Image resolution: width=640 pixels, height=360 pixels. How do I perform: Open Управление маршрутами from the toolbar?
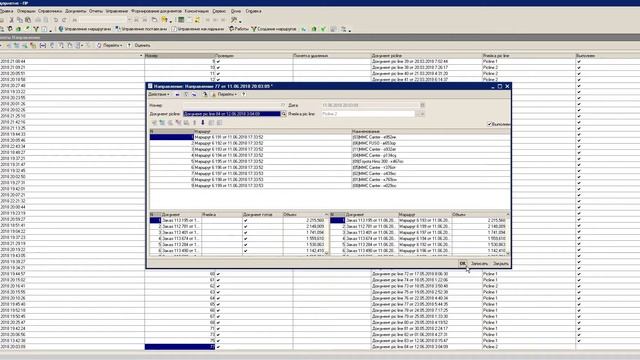[85, 29]
